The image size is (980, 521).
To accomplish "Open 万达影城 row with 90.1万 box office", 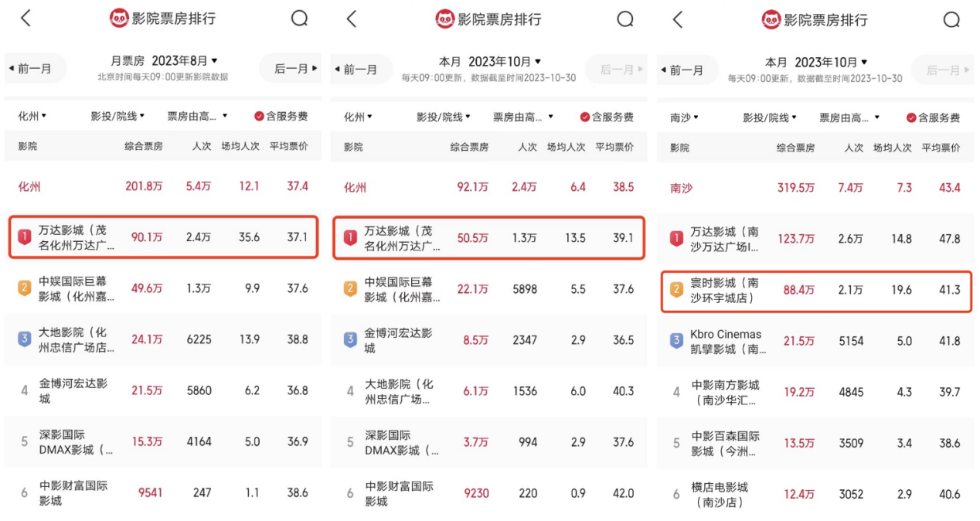I will [163, 237].
